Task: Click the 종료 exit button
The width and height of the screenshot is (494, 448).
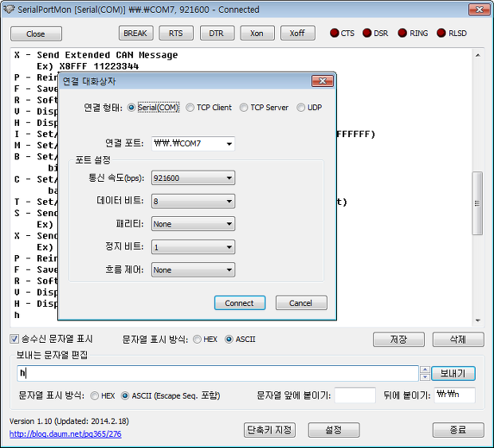Action: (x=458, y=430)
